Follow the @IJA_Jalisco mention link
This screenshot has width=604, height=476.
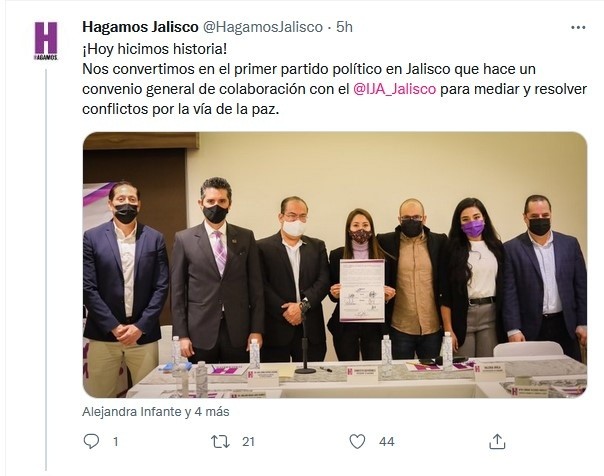(394, 89)
